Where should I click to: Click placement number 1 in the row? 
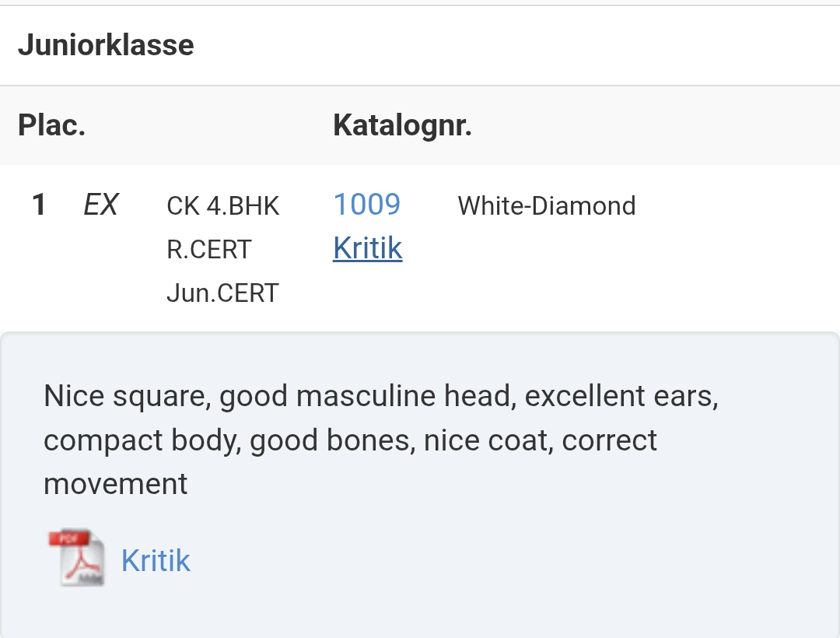coord(39,205)
